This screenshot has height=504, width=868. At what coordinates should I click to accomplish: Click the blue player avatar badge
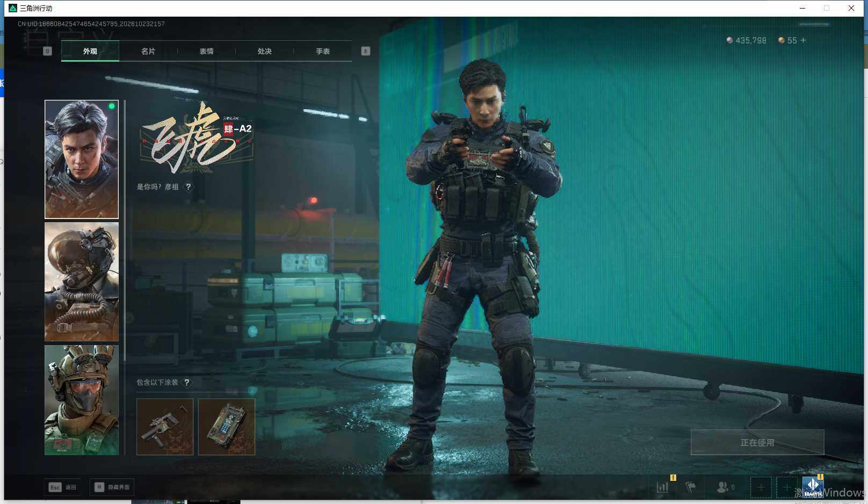(813, 487)
